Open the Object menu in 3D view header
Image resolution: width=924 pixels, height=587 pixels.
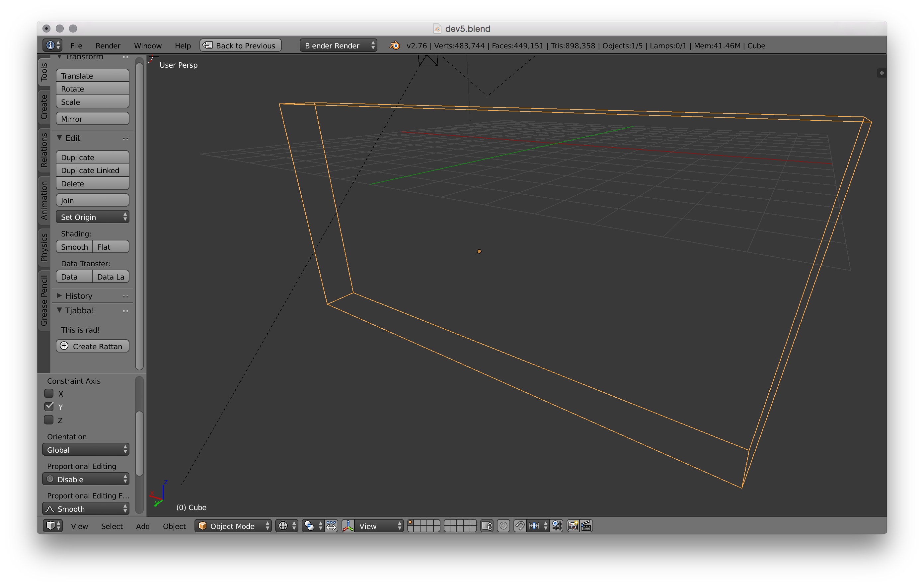(x=174, y=526)
